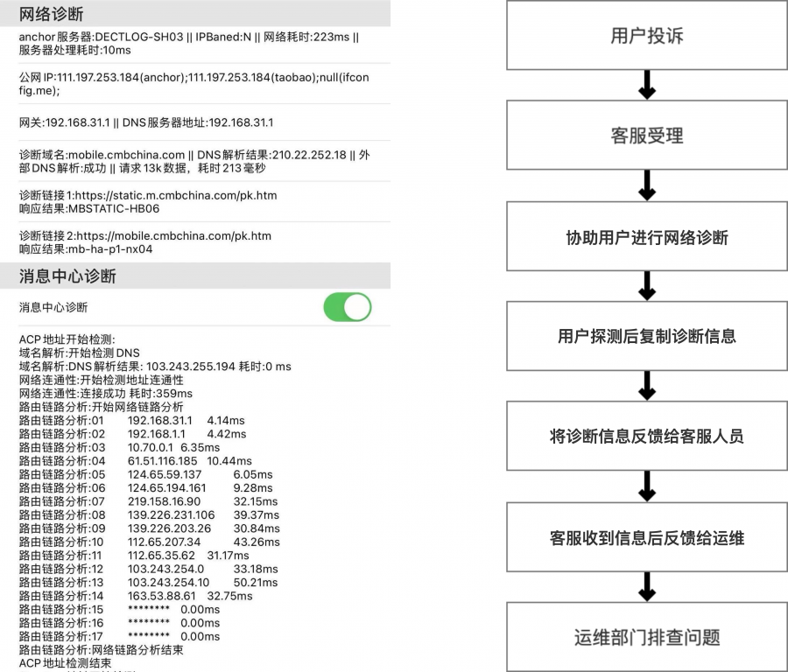
Task: Click the 公网IP 111.197.253.184 row
Action: 194,84
